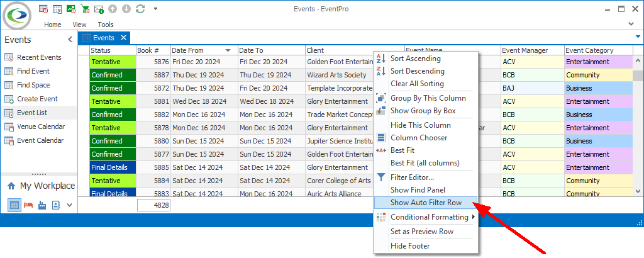Click the Event Calendar sidebar icon
The height and width of the screenshot is (258, 644).
(x=9, y=140)
